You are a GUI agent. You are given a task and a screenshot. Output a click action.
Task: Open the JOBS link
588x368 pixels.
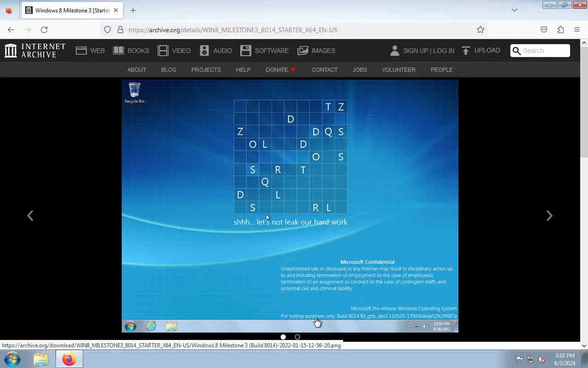coord(360,69)
